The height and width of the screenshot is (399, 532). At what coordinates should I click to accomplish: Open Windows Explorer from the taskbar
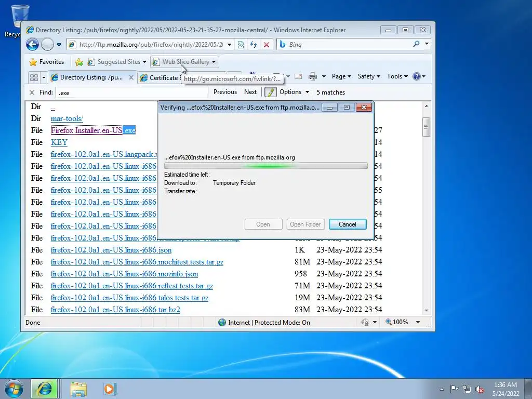point(78,389)
